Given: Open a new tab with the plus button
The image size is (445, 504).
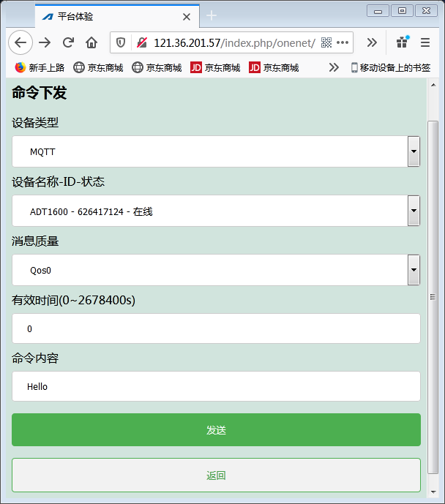Looking at the screenshot, I should pos(212,15).
